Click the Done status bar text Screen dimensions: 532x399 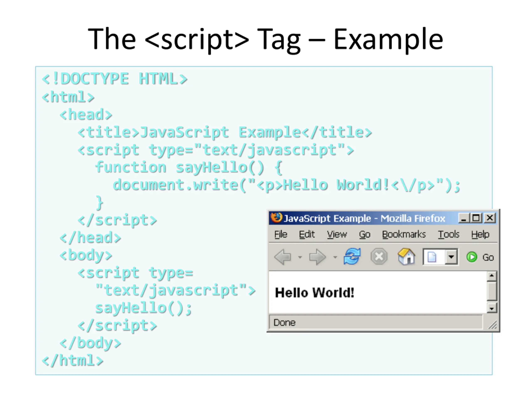pos(284,322)
